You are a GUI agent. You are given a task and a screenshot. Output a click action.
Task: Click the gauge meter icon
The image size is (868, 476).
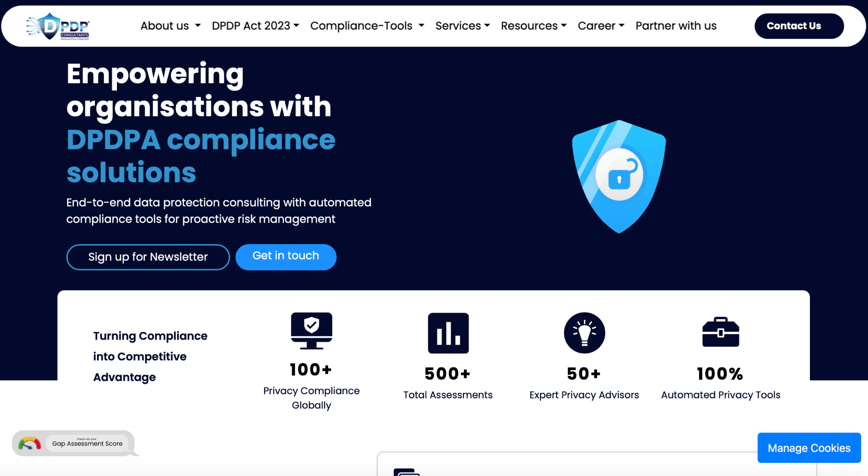(29, 444)
